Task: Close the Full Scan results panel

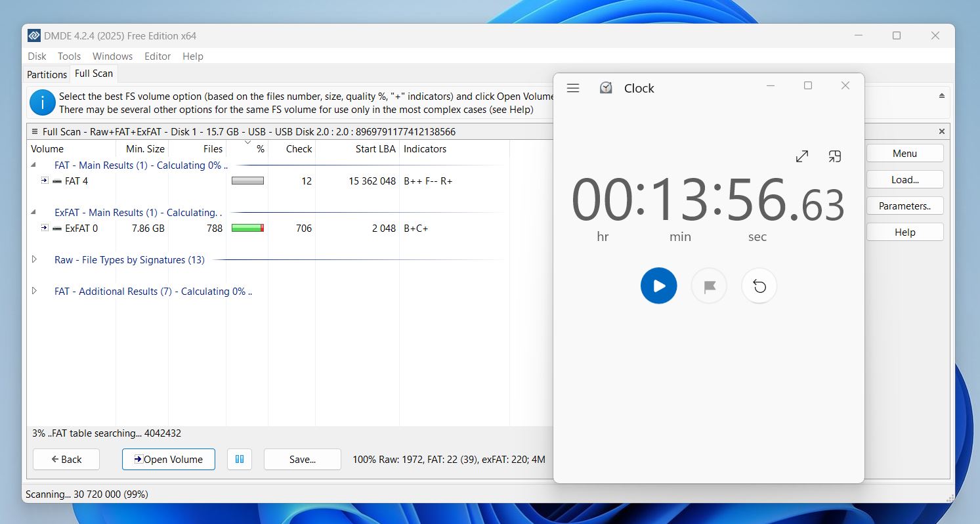Action: [942, 131]
